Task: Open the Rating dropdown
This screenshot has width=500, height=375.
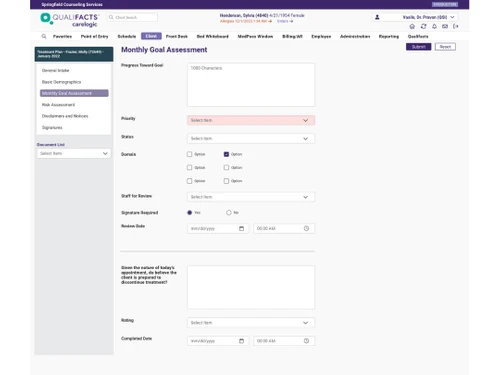Action: point(251,323)
